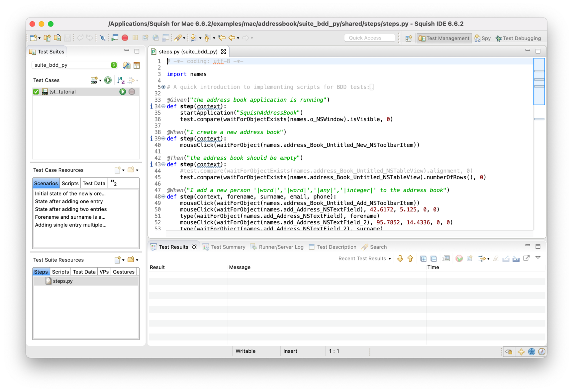Click the Quick Access search field
This screenshot has width=573, height=392.
coord(369,38)
